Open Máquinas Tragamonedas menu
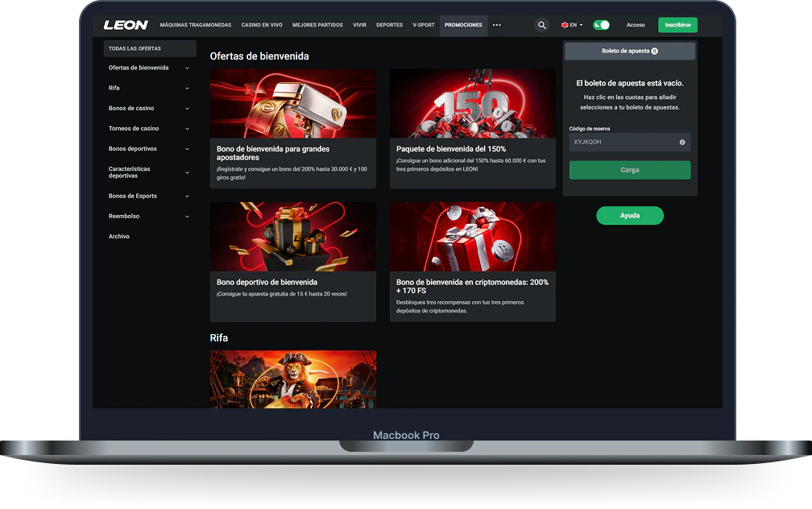 [195, 25]
